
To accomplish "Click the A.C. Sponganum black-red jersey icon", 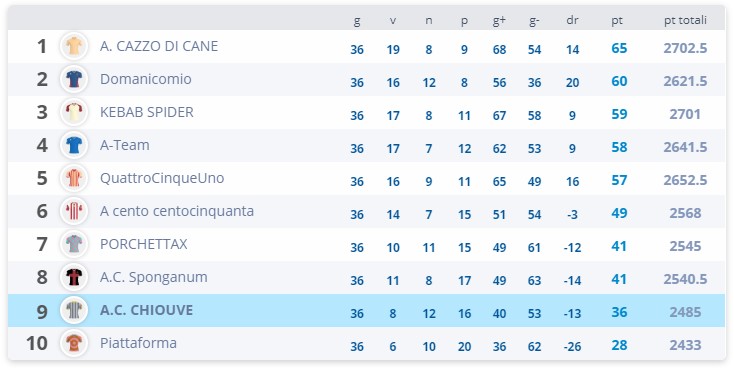I will click(74, 277).
